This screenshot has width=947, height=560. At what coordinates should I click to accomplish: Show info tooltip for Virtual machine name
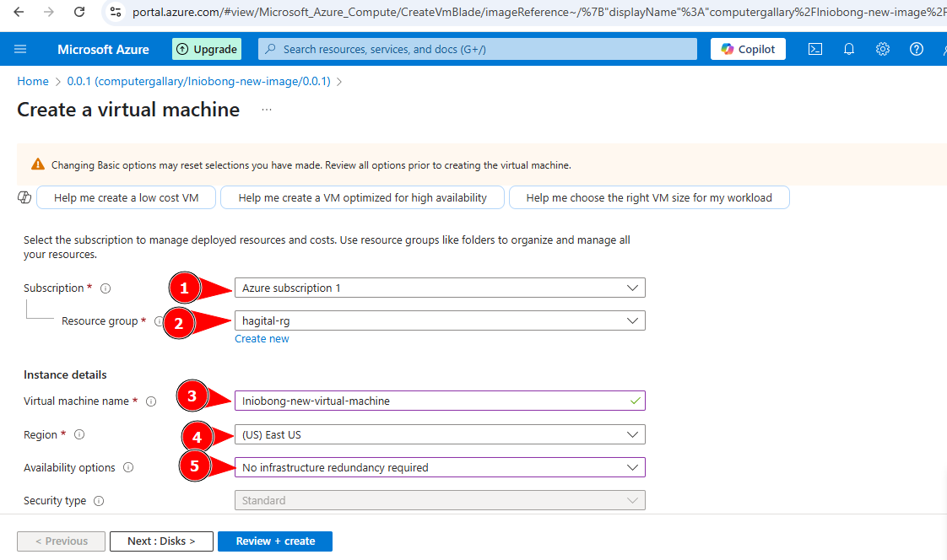point(151,401)
